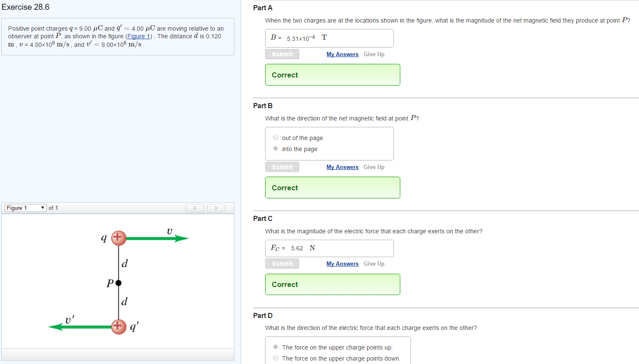Open the Figure 1 dropdown selector
This screenshot has width=639, height=364.
tap(26, 208)
